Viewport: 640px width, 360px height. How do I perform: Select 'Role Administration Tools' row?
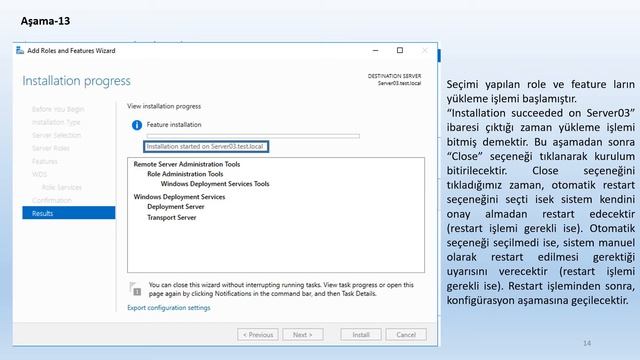coord(185,174)
